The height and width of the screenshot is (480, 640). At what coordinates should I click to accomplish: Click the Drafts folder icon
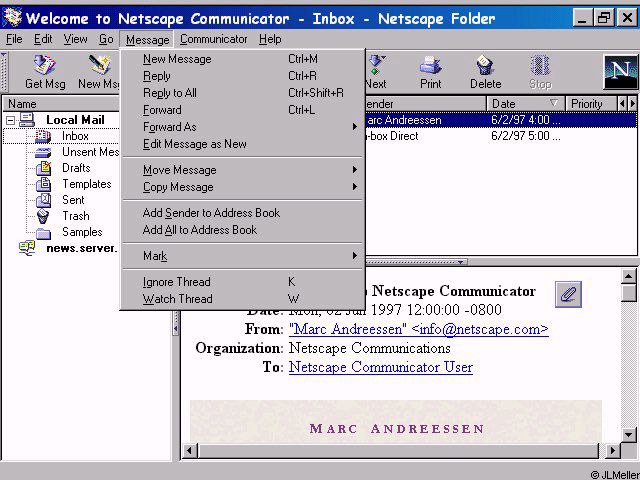point(43,168)
